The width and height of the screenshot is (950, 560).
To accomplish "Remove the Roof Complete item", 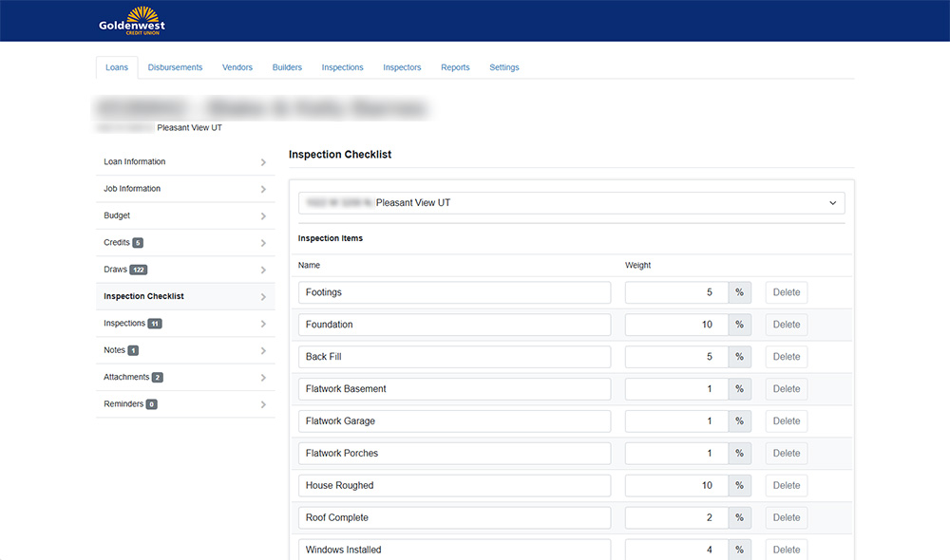I will tap(786, 517).
